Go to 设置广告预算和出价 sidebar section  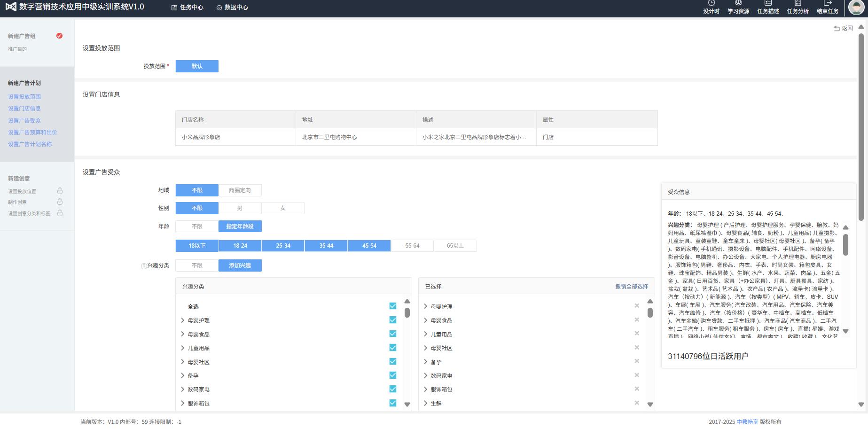click(32, 133)
